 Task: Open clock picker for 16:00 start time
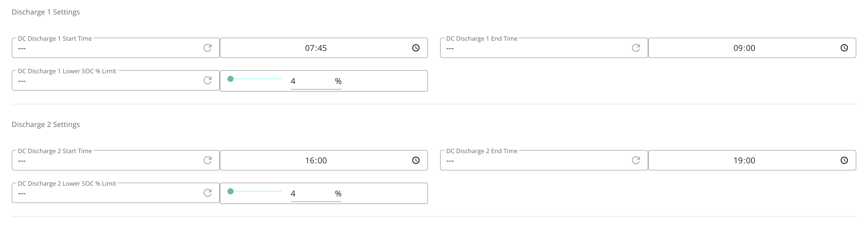pos(416,160)
